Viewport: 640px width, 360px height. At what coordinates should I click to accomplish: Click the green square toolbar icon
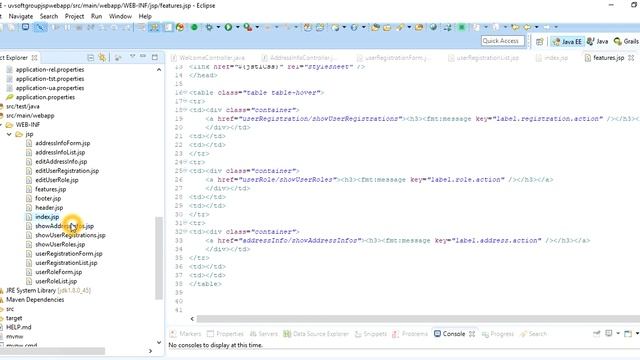click(x=462, y=27)
